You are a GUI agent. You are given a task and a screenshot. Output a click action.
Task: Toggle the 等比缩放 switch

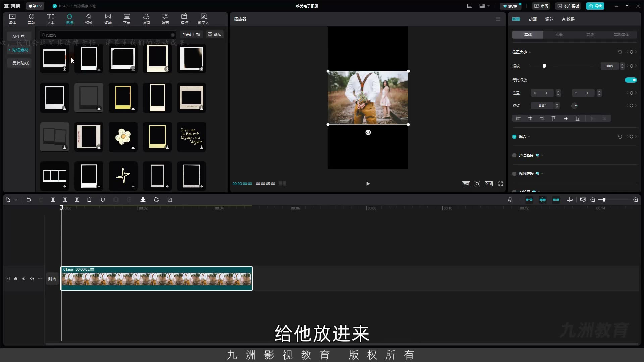[x=631, y=80]
